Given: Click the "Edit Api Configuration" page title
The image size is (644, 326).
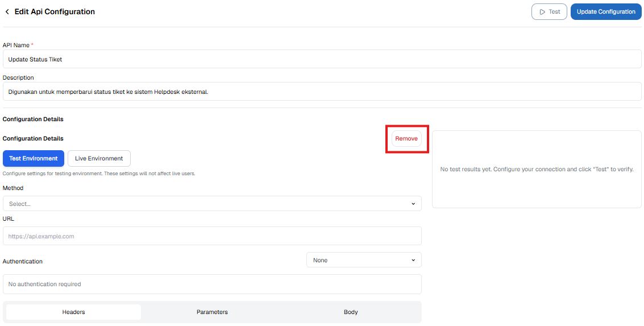Looking at the screenshot, I should click(55, 12).
